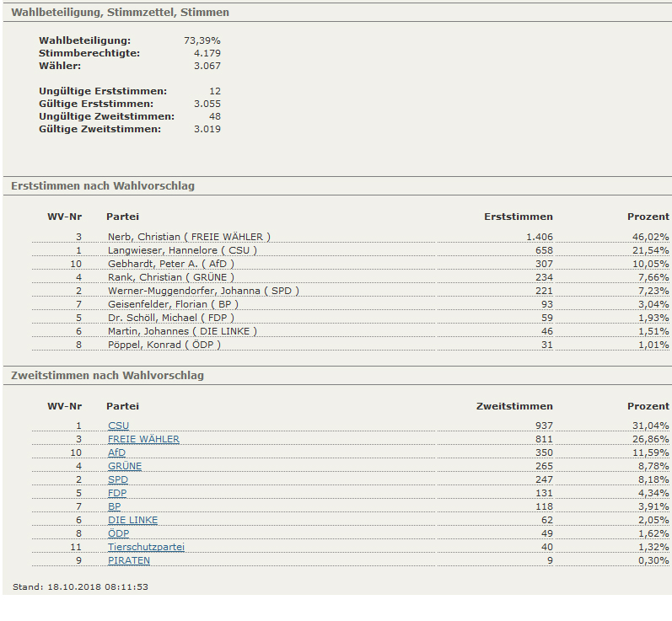Open the SPD party link
The image size is (672, 621).
[118, 479]
